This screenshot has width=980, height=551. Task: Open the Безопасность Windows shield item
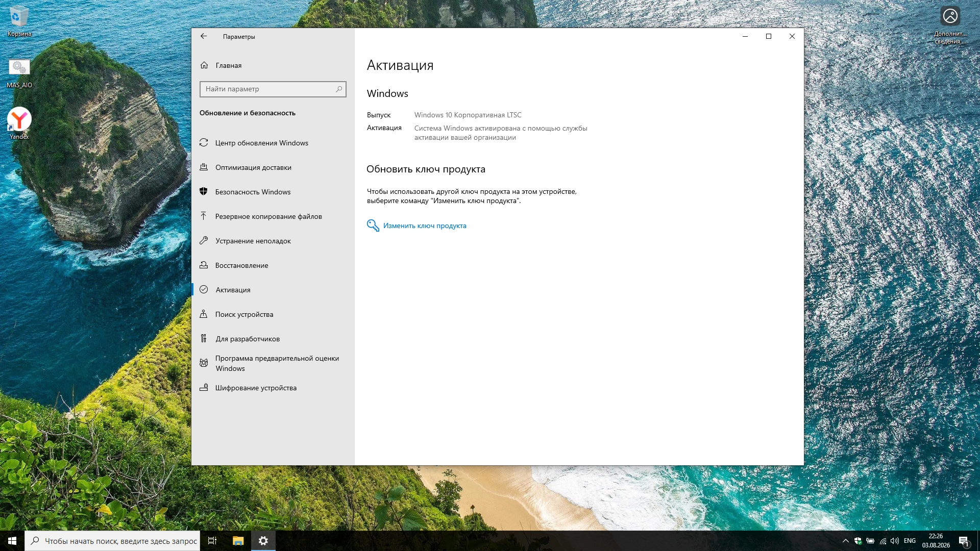[x=273, y=192]
